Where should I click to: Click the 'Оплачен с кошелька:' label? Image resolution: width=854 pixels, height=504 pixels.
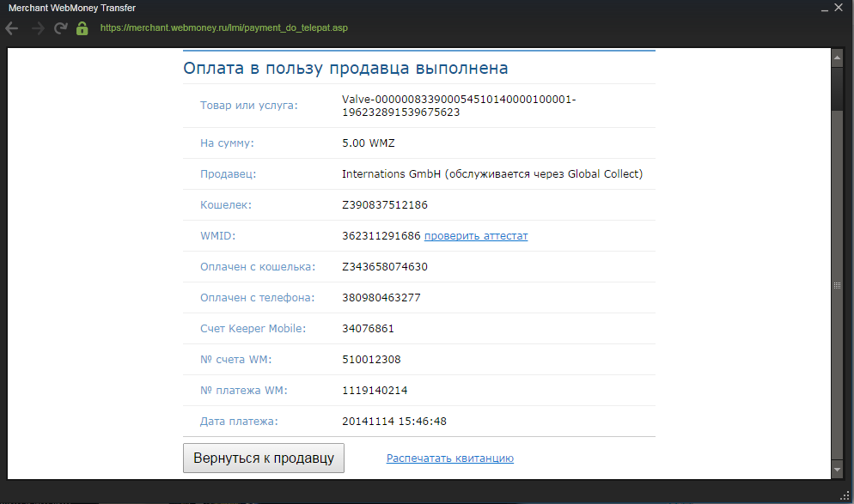pyautogui.click(x=258, y=267)
